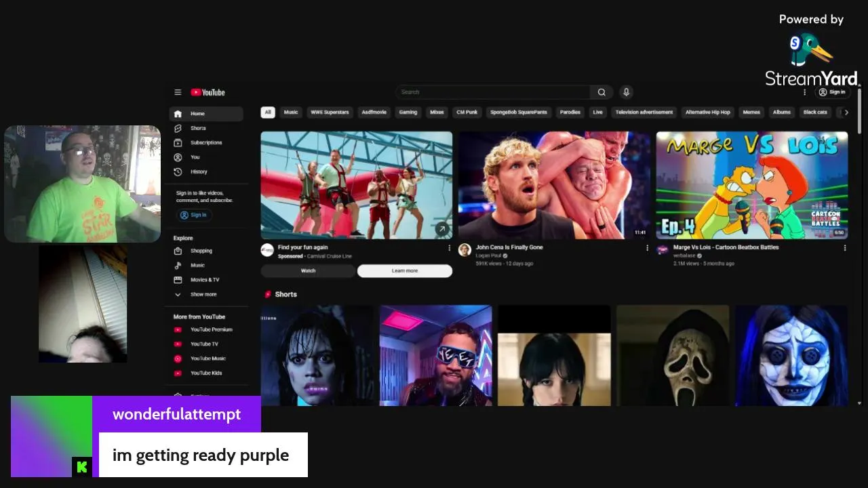
Task: Select the All filter chip
Action: tap(268, 113)
